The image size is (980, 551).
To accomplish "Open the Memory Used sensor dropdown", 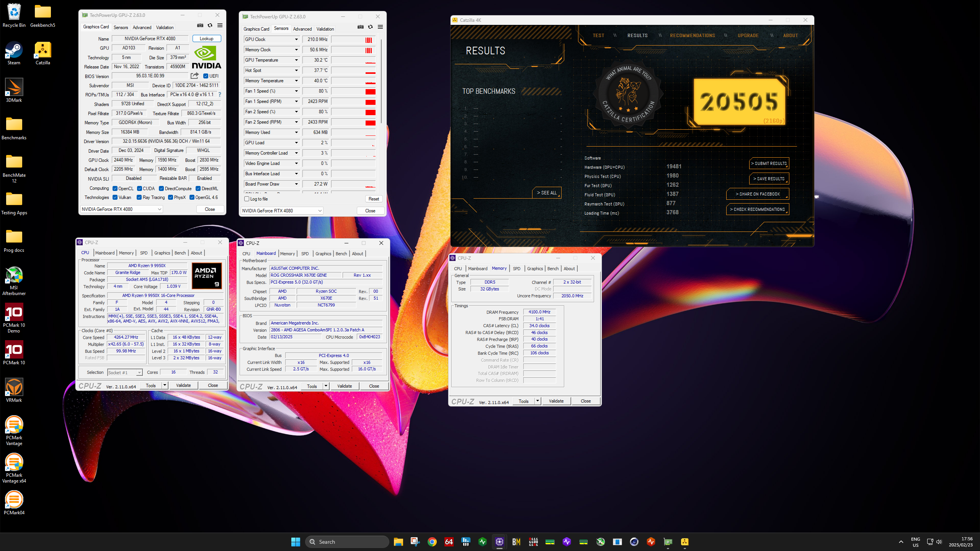I will (296, 132).
